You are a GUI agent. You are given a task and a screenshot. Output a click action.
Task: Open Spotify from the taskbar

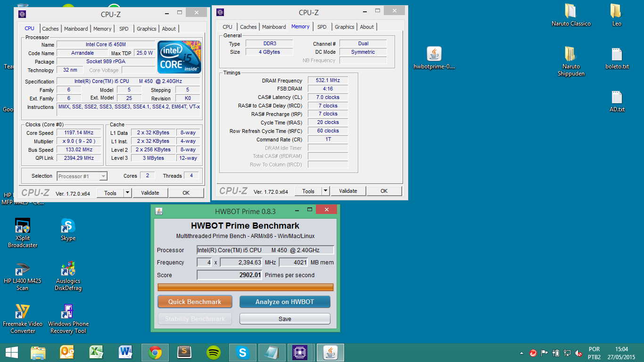pos(214,352)
